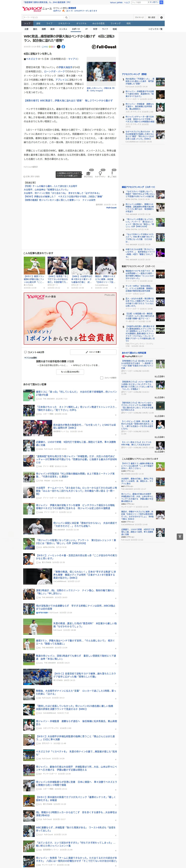Open the comment count bubble showing 442

click(45, 47)
